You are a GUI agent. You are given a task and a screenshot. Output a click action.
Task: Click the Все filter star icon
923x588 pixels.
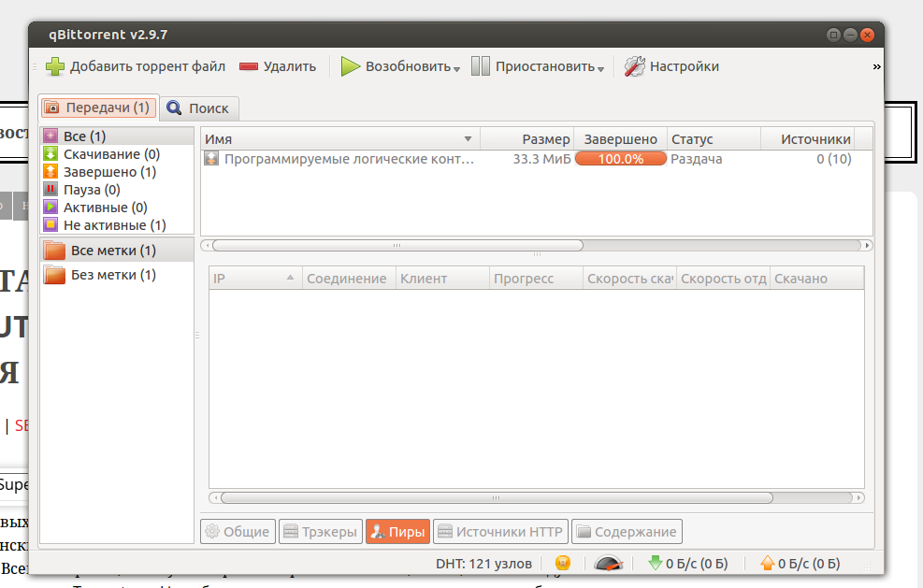50,136
